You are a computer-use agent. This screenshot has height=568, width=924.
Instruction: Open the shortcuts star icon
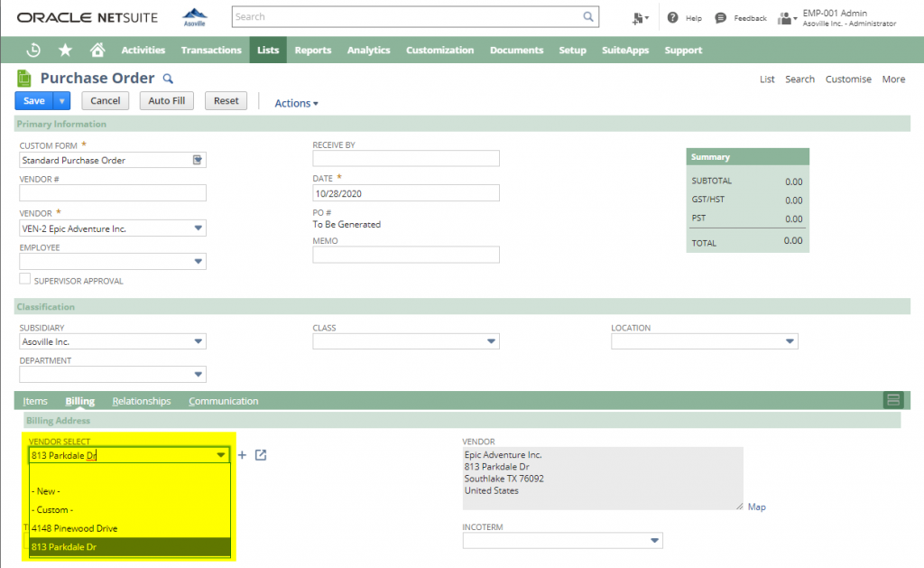pos(65,51)
